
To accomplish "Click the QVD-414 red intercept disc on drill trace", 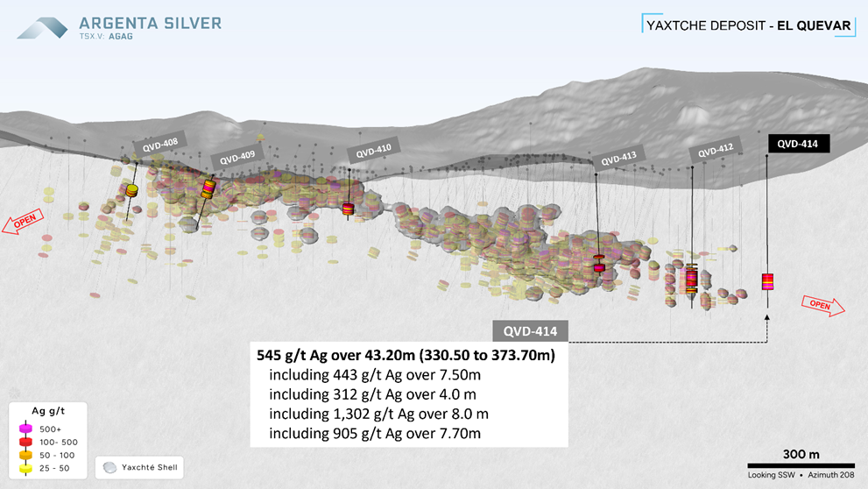I will pyautogui.click(x=767, y=281).
